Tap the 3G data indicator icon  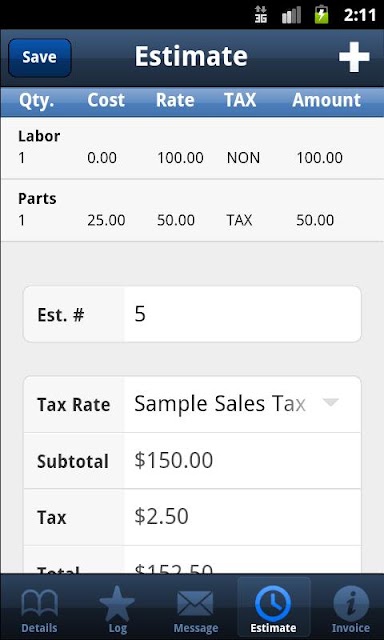coord(261,14)
